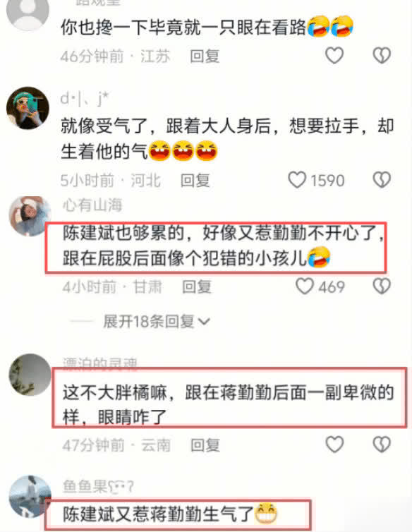Open d·|、j* user avatar

pos(28,108)
